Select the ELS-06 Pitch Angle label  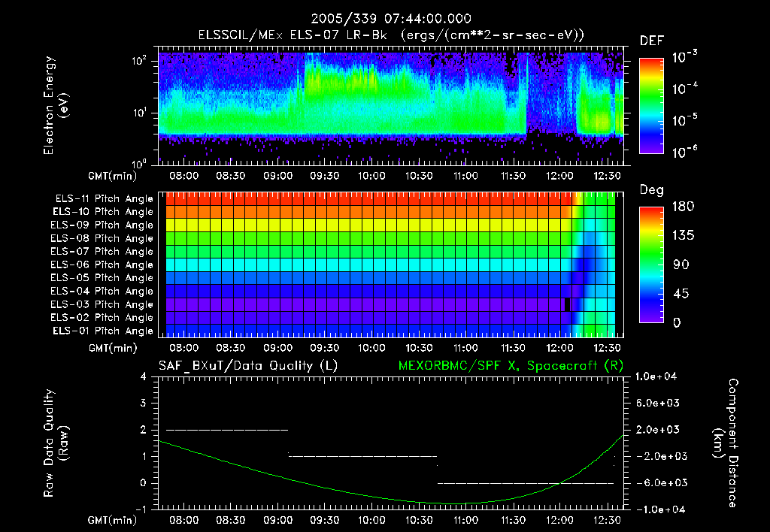click(102, 264)
